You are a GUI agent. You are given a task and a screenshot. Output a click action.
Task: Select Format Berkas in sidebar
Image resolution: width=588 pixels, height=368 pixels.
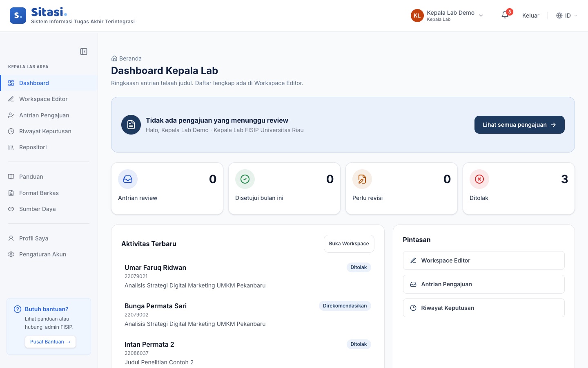click(x=49, y=193)
